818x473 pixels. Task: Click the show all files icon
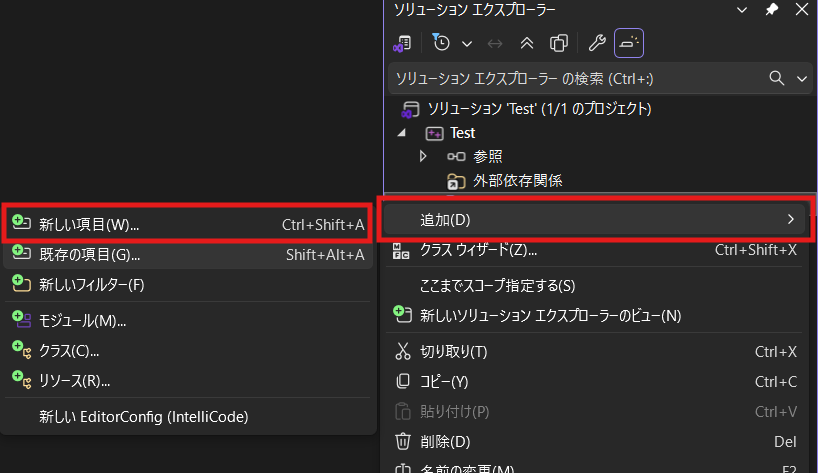[x=559, y=43]
